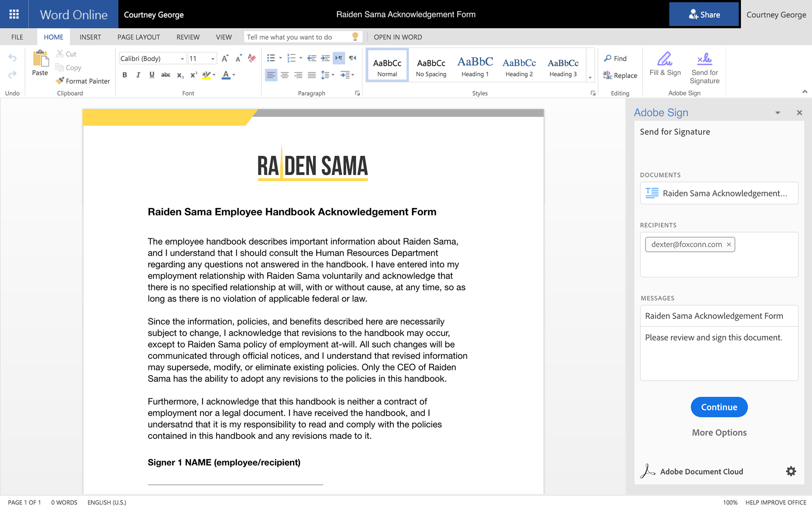
Task: Open the highlight color dropdown arrow
Action: [x=214, y=75]
